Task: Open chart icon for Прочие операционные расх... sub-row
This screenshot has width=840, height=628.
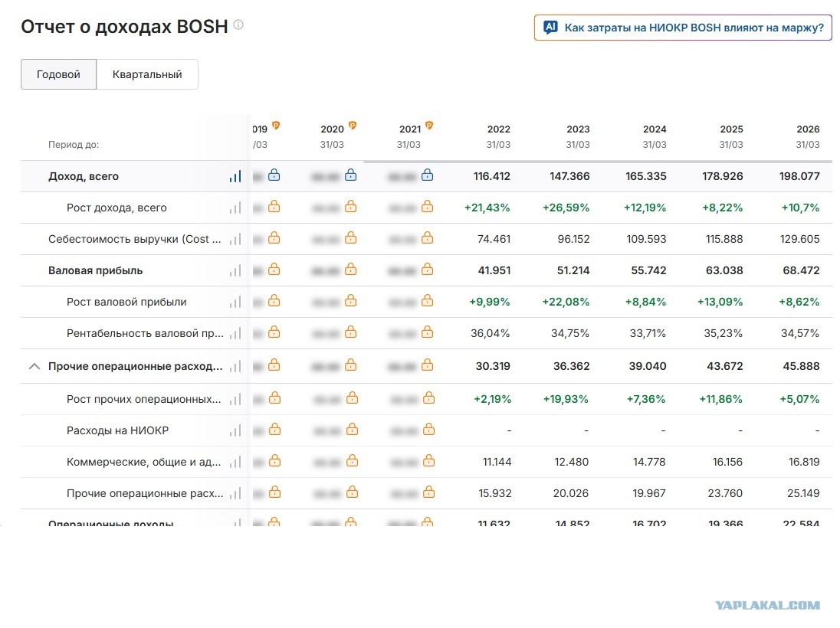Action: click(x=235, y=494)
